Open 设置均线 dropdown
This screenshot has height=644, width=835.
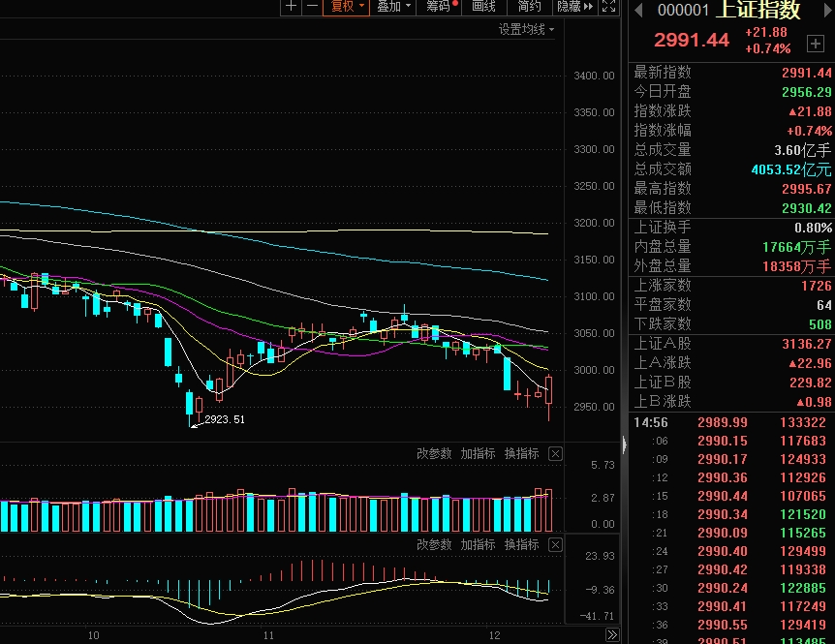click(x=526, y=30)
